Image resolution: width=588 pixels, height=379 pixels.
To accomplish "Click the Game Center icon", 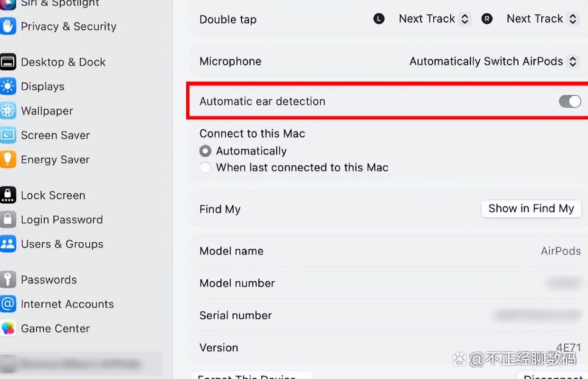I will [x=8, y=328].
